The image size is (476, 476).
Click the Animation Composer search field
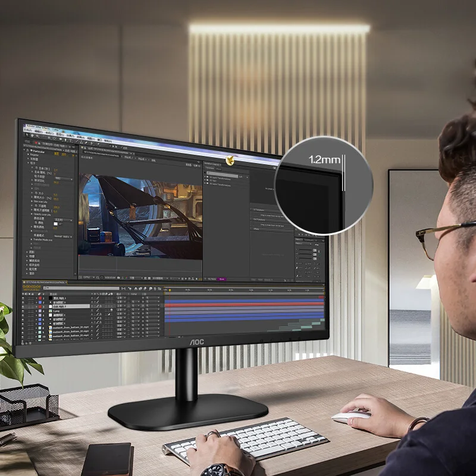(x=222, y=174)
